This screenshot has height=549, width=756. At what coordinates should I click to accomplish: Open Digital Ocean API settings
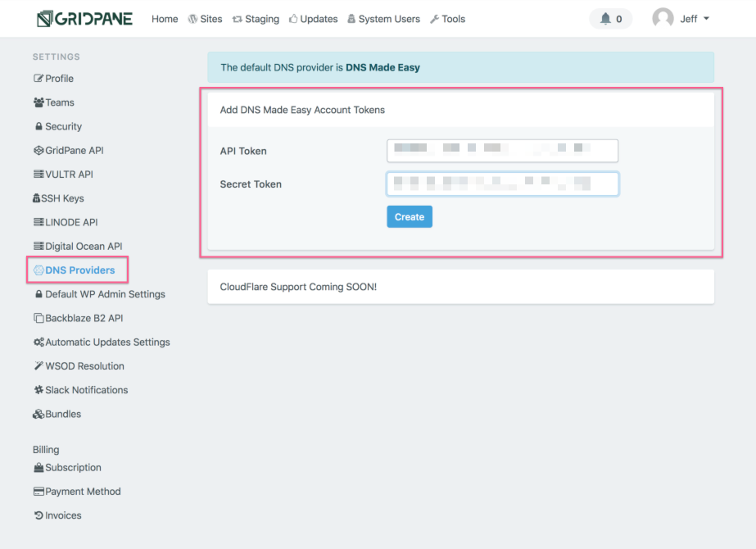(x=84, y=246)
